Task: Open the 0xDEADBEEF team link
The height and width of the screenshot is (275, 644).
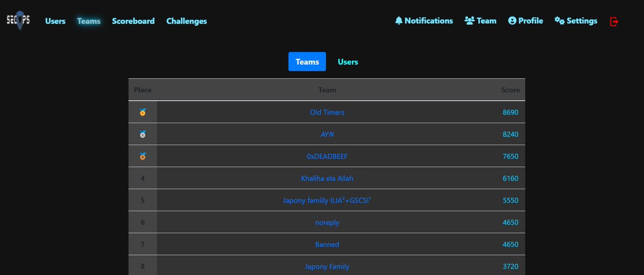Action: (327, 157)
